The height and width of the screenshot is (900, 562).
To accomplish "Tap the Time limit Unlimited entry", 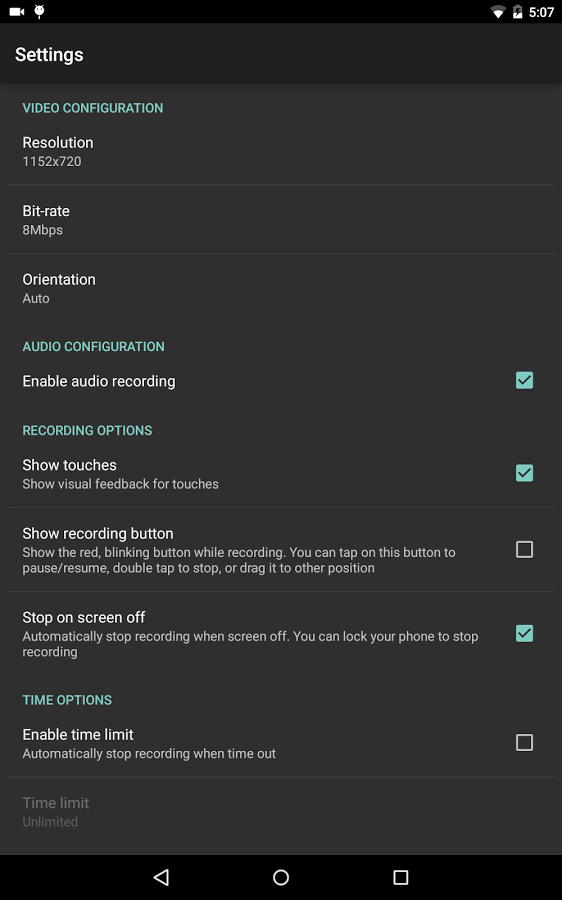I will pos(281,812).
